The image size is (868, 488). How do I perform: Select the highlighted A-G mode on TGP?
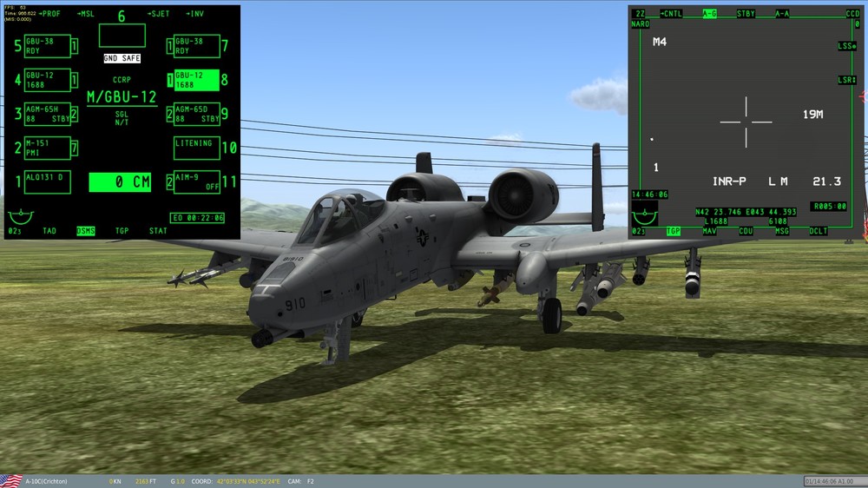click(x=709, y=13)
